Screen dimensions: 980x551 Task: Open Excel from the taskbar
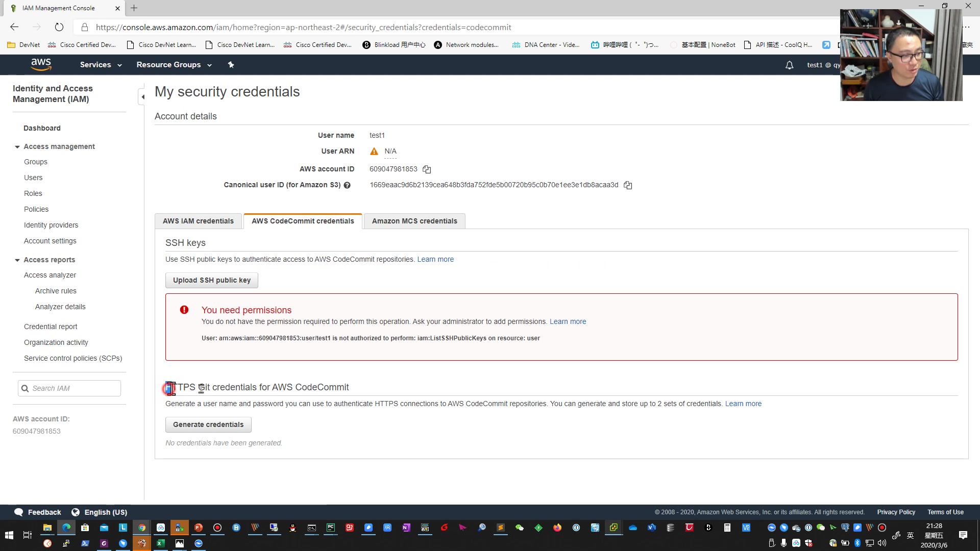pos(160,543)
